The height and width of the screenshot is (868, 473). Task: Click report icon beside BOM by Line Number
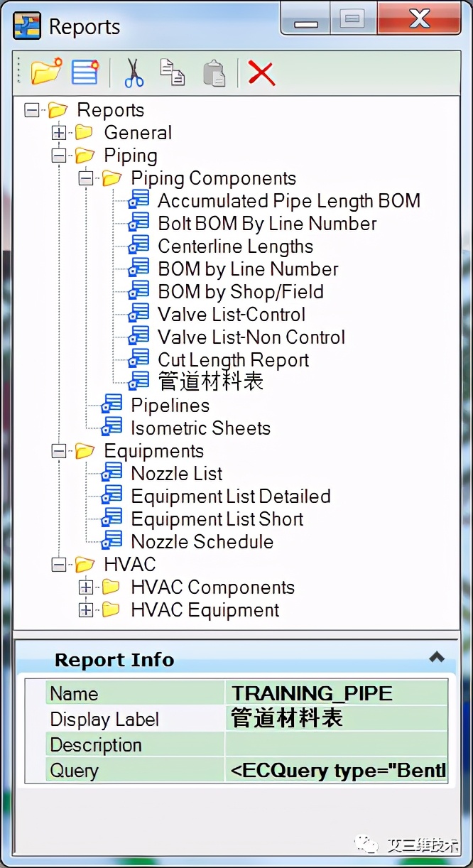[x=139, y=268]
